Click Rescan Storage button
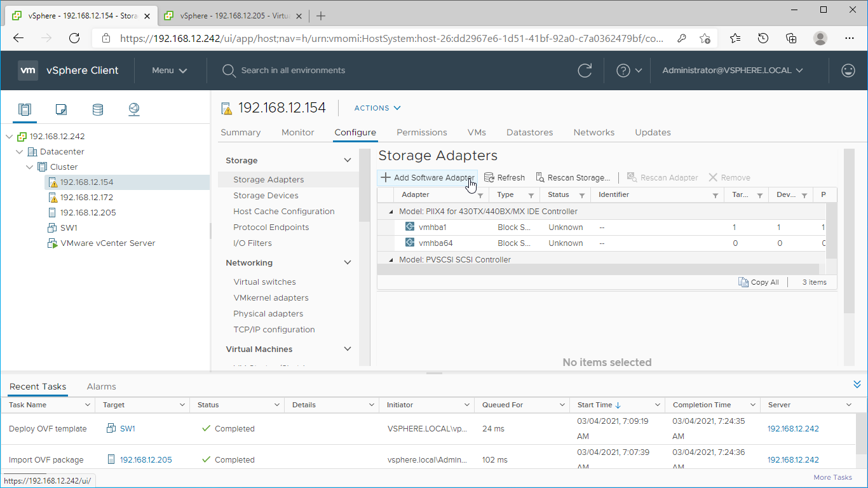Image resolution: width=868 pixels, height=488 pixels. click(x=573, y=178)
